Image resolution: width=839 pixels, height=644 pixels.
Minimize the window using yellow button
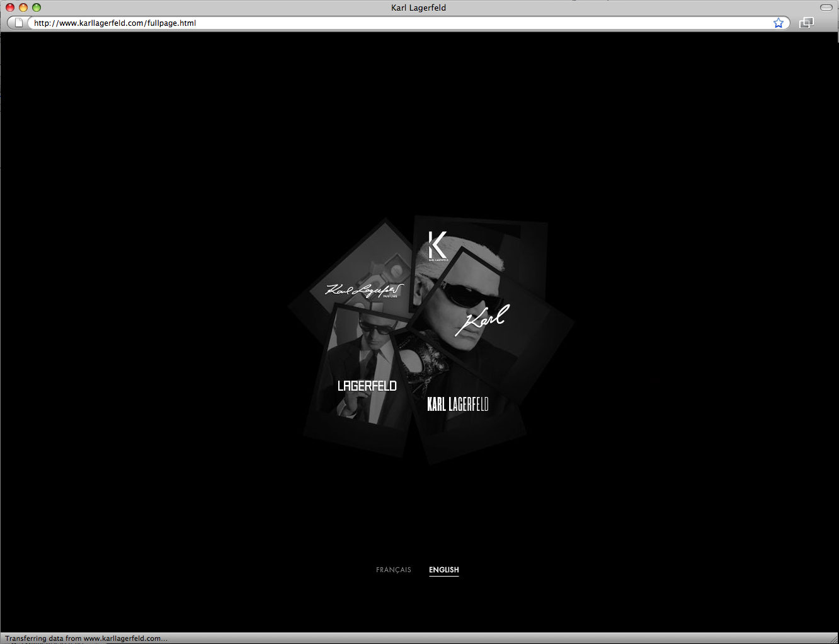(x=23, y=8)
